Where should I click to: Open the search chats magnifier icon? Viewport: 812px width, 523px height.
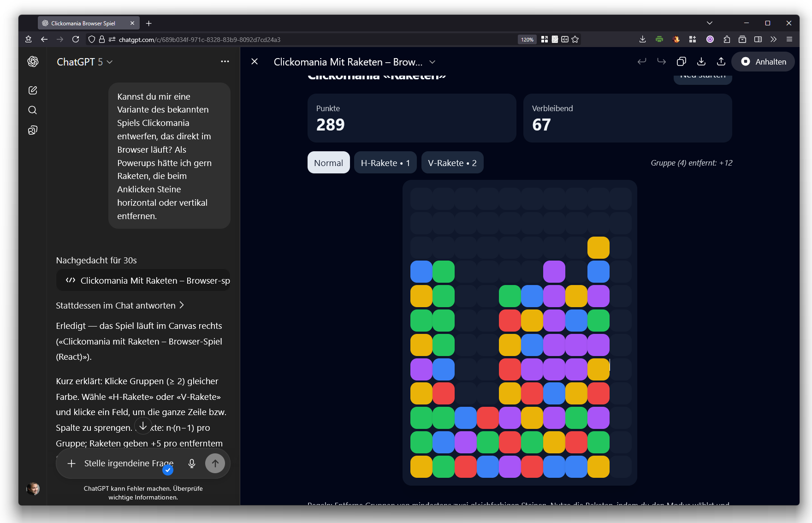click(x=33, y=110)
